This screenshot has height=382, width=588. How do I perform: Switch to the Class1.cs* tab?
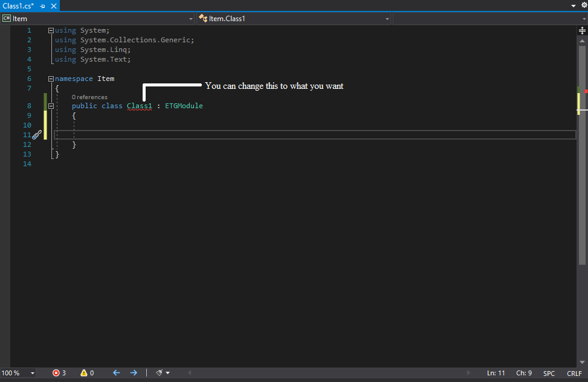pos(18,6)
